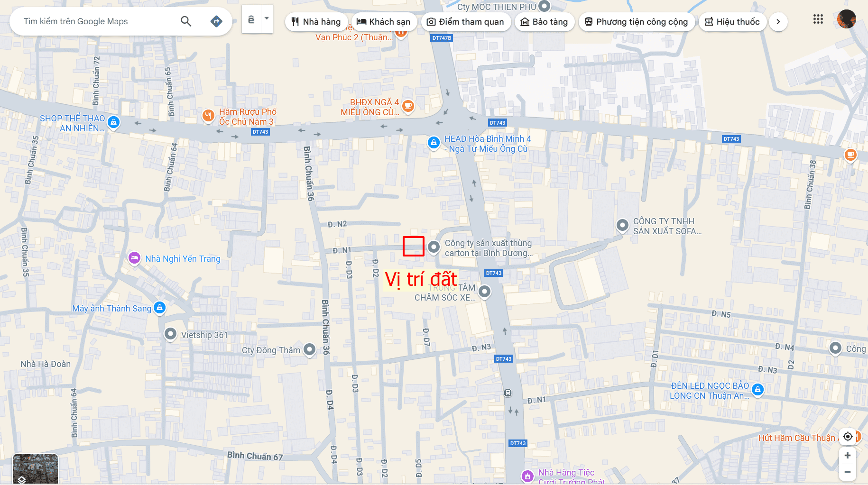Screen dimensions: 868x485
Task: Select the Nhà Nghỉ Yến Trang hotel marker
Action: click(x=134, y=258)
